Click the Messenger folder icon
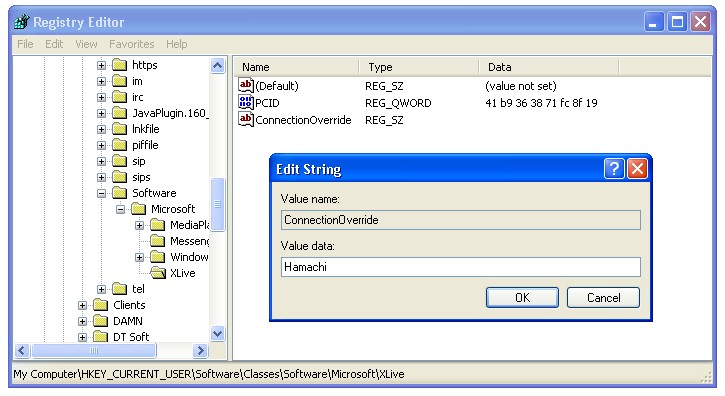725x396 pixels. click(158, 241)
